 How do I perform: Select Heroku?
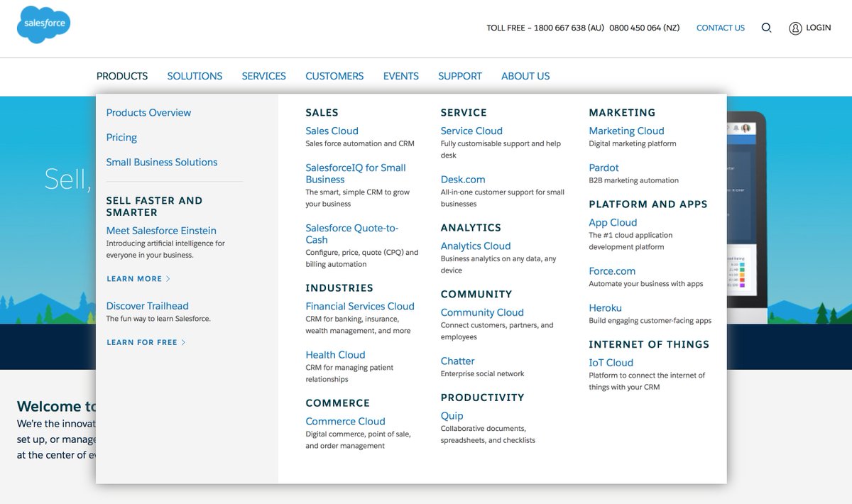click(605, 308)
